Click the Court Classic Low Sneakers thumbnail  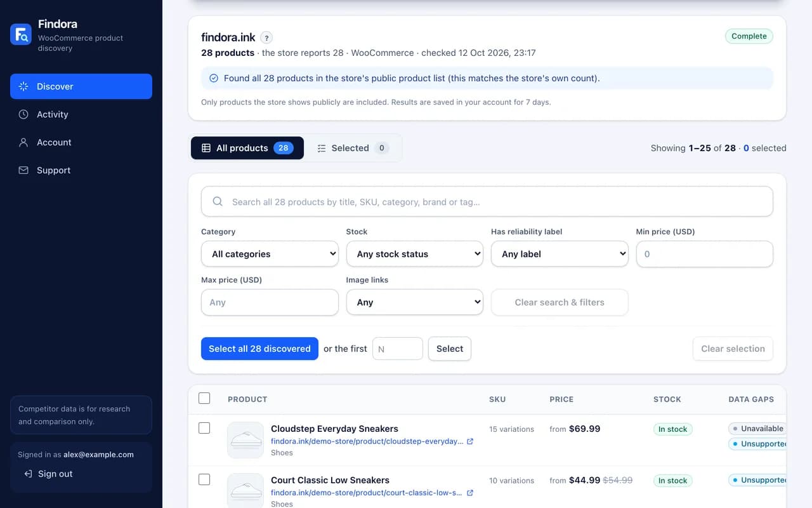coord(246,491)
